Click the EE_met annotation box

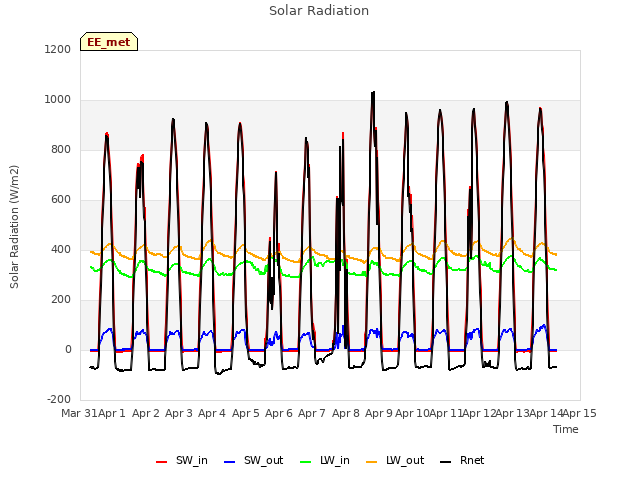[x=109, y=42]
